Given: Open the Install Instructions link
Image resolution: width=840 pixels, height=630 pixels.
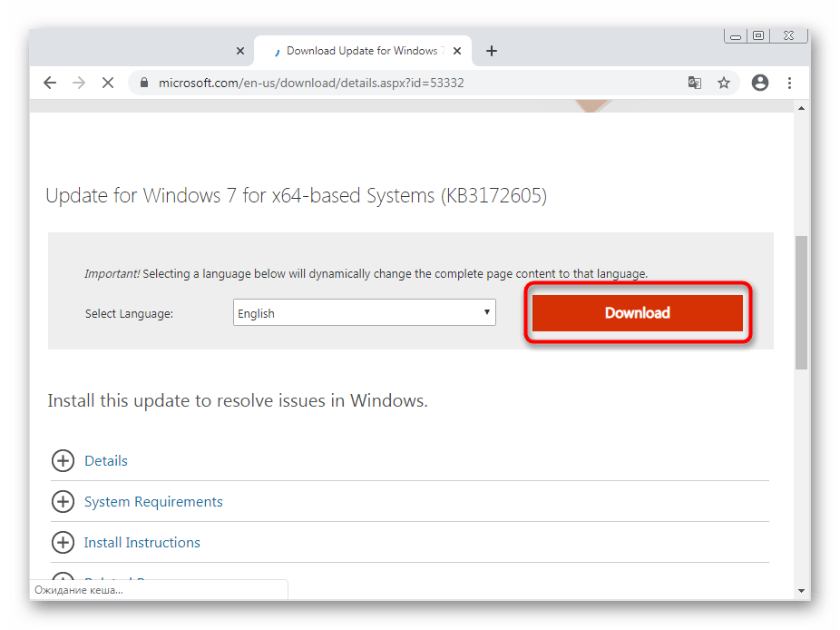Looking at the screenshot, I should pos(142,543).
